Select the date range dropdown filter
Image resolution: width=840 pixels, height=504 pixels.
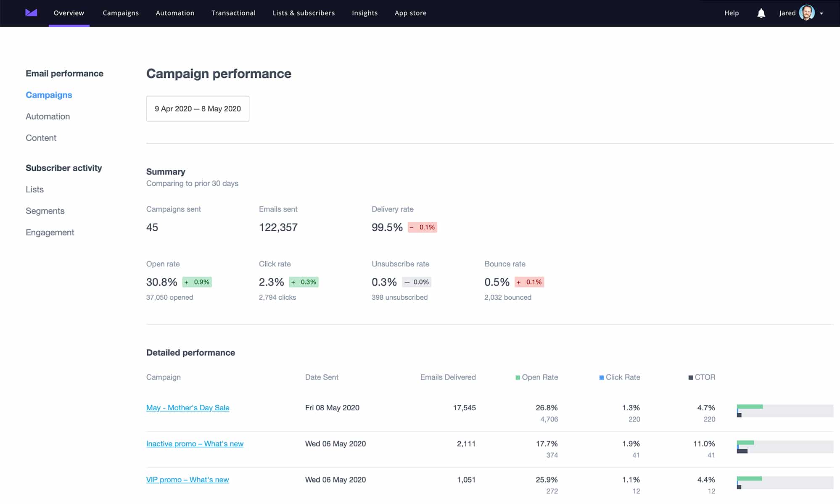[198, 108]
